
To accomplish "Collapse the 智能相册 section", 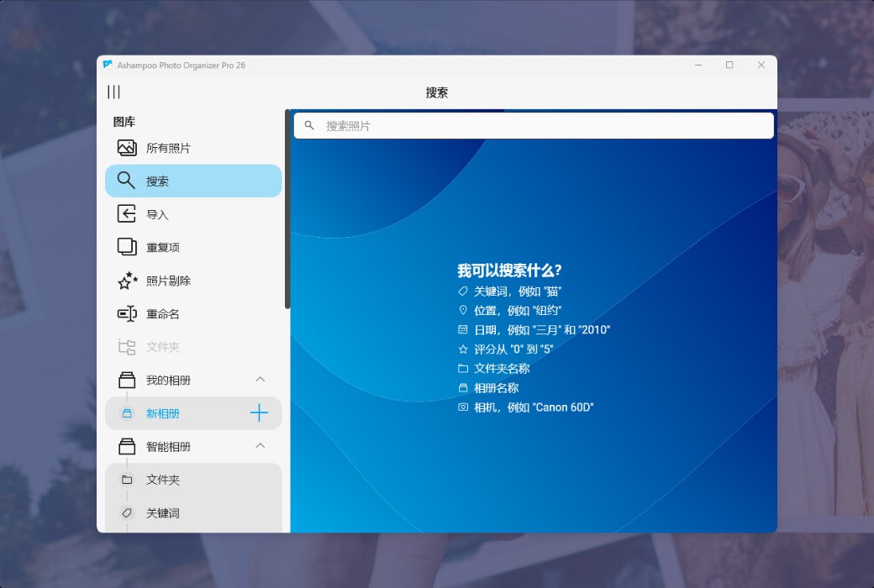I will point(261,446).
